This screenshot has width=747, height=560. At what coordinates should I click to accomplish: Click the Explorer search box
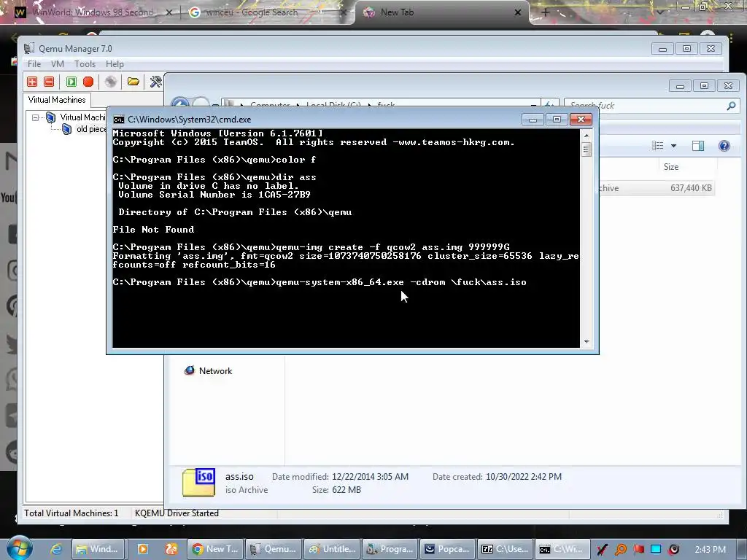[x=651, y=106]
